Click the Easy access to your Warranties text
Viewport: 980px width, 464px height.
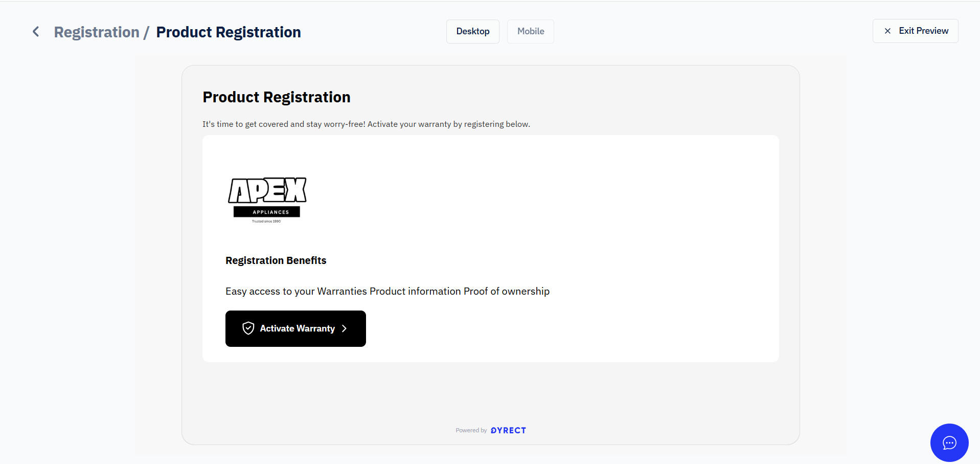pyautogui.click(x=297, y=291)
